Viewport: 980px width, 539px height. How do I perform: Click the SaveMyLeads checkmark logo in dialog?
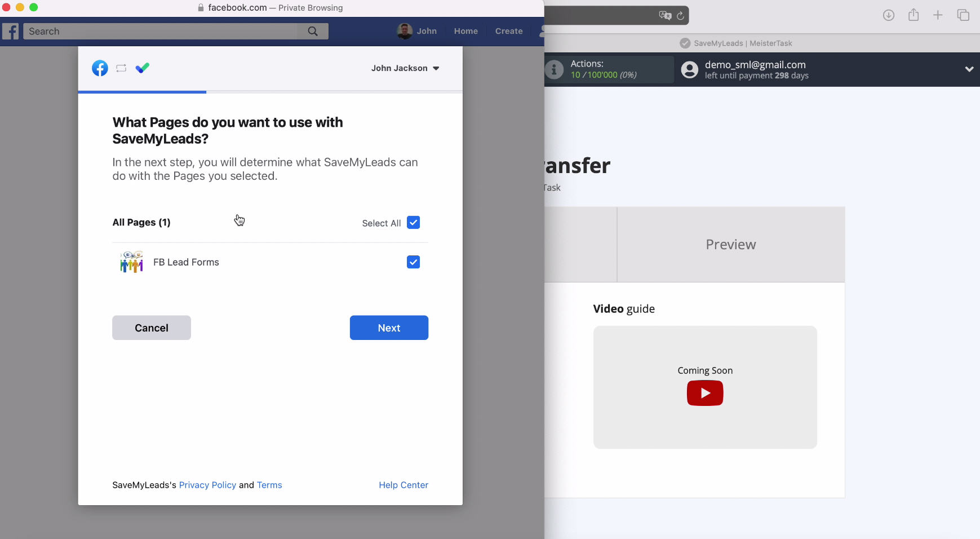143,68
